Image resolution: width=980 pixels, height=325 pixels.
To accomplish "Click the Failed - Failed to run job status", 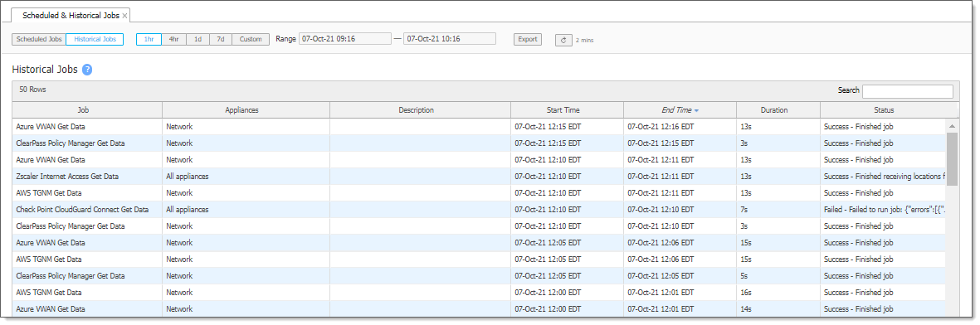I will tap(884, 210).
